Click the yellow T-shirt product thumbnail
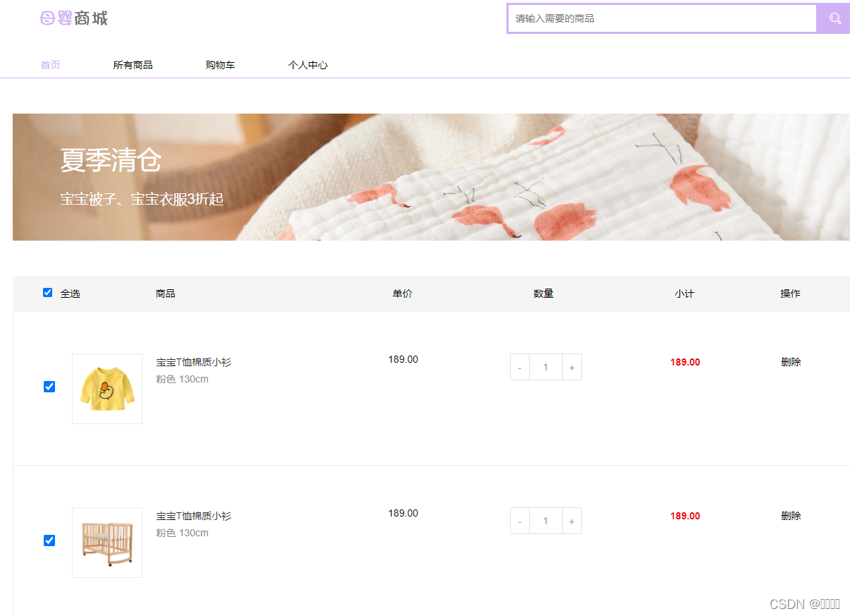850x616 pixels. click(x=107, y=389)
